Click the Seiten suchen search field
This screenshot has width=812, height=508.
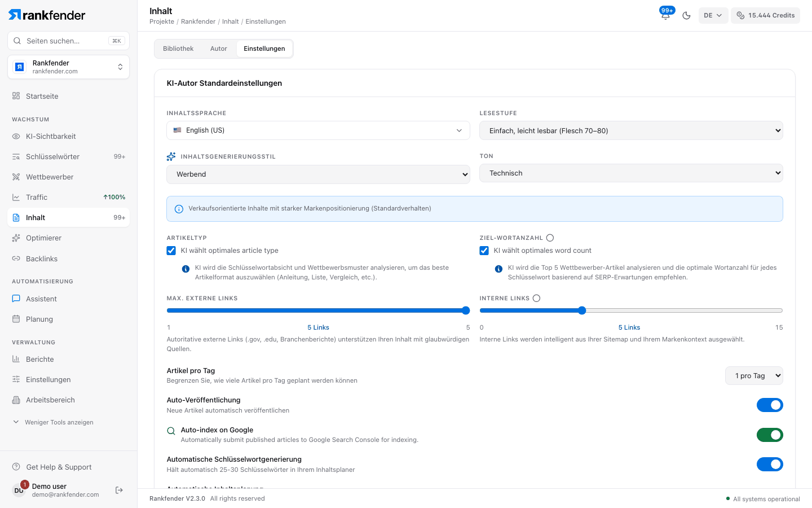coord(68,41)
